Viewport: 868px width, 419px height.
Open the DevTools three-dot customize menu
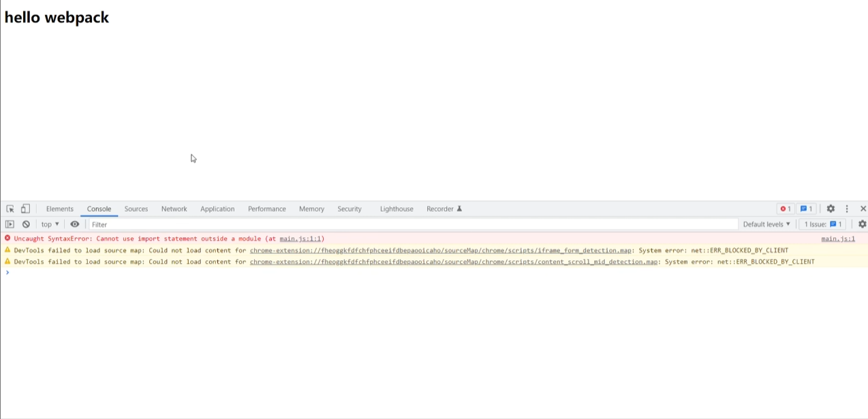pyautogui.click(x=847, y=209)
